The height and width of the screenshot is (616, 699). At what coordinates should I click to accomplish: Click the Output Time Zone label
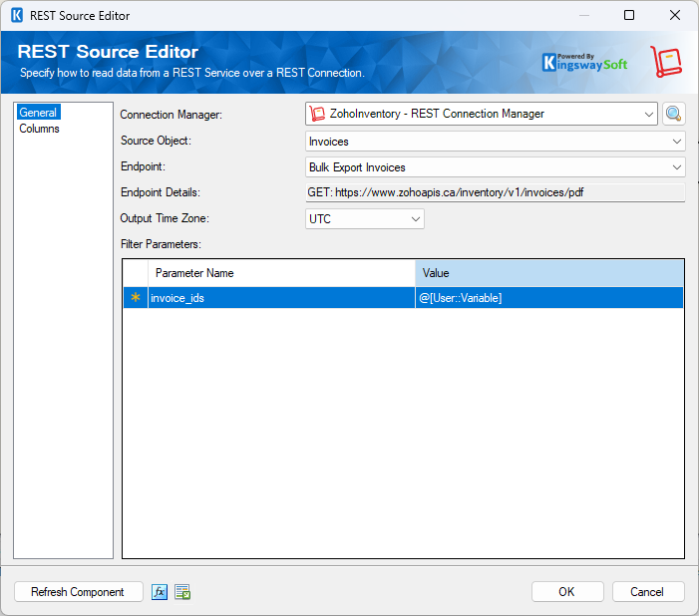tap(165, 218)
